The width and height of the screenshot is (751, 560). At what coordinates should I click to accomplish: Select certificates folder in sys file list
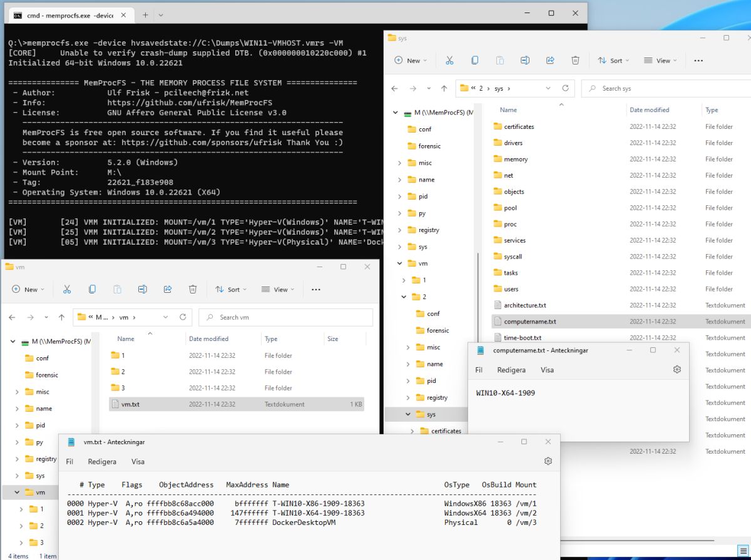[519, 126]
